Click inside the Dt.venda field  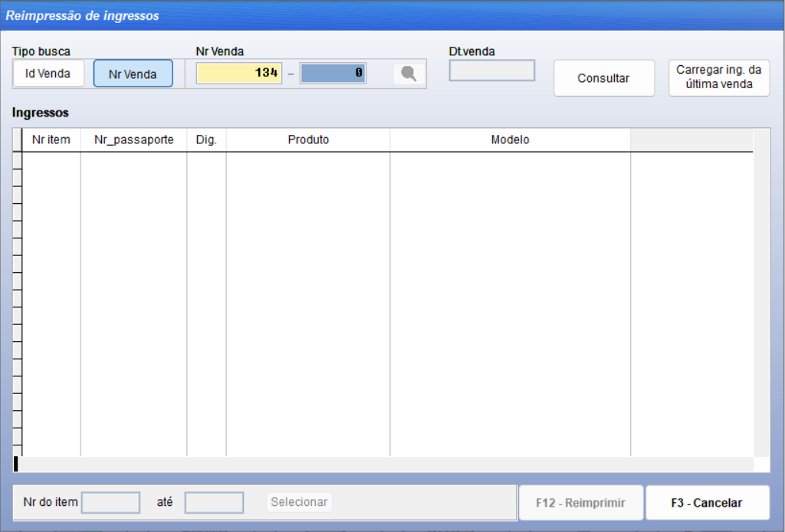click(491, 71)
